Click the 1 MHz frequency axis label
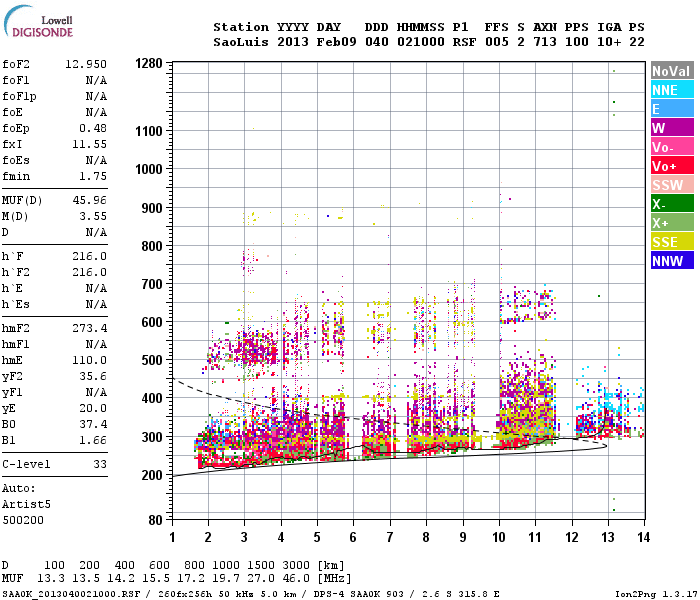The image size is (700, 600). point(172,537)
